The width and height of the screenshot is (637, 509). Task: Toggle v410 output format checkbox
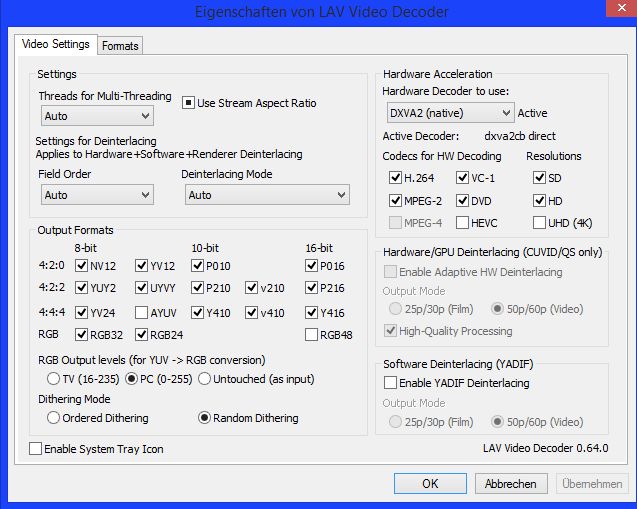pos(251,312)
